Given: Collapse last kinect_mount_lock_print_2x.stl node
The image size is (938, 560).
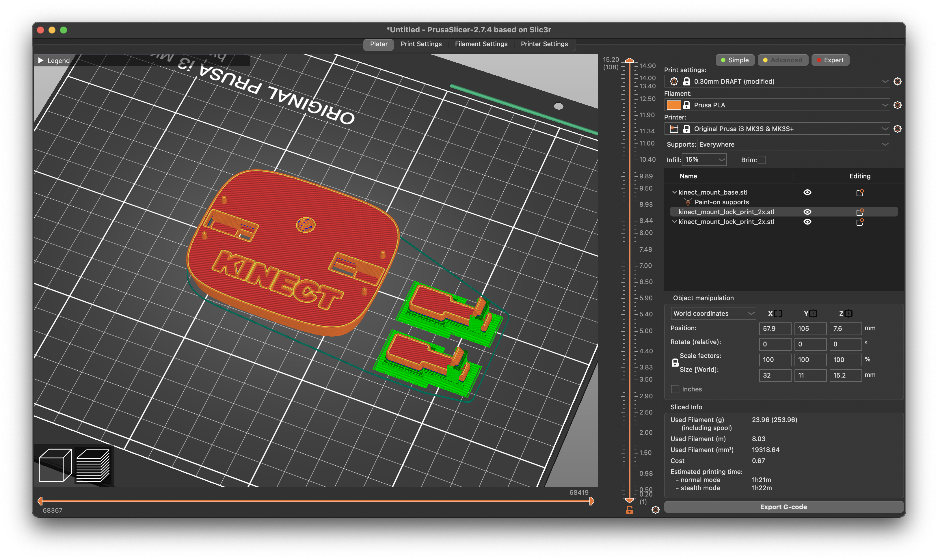Looking at the screenshot, I should 674,222.
